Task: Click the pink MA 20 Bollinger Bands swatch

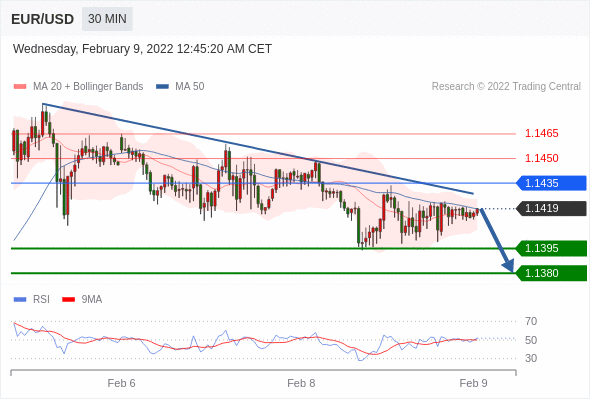Action: 20,87
